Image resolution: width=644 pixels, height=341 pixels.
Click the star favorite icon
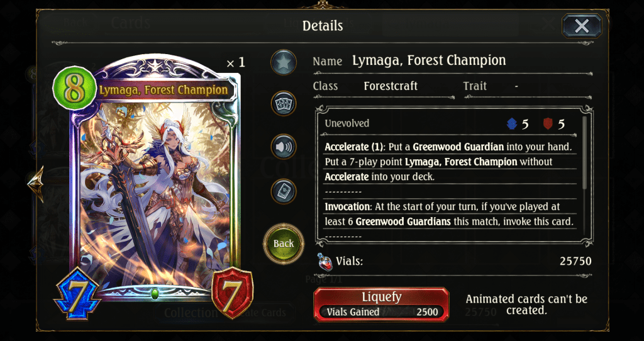[284, 62]
